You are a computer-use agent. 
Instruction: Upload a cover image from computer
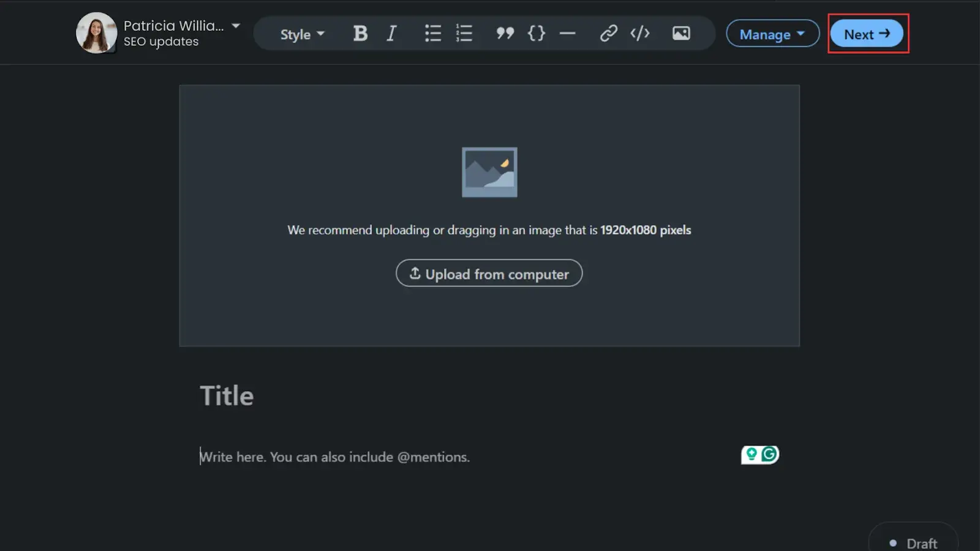[489, 274]
